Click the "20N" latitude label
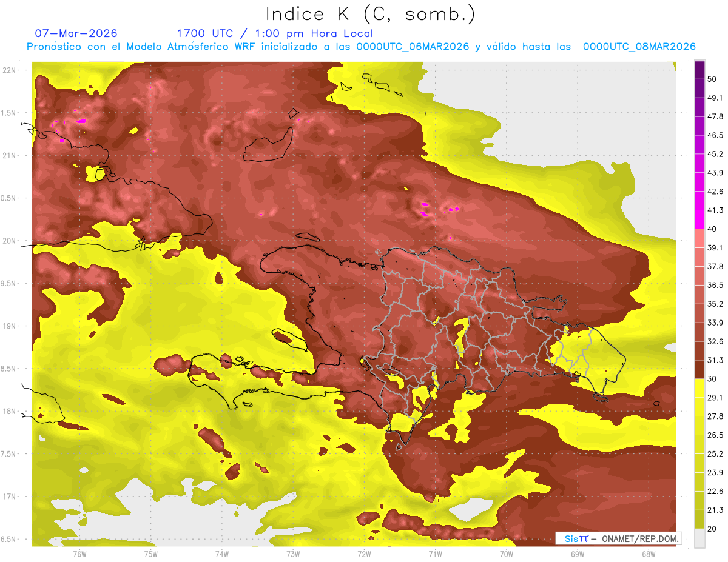Image resolution: width=728 pixels, height=562 pixels. [9, 241]
